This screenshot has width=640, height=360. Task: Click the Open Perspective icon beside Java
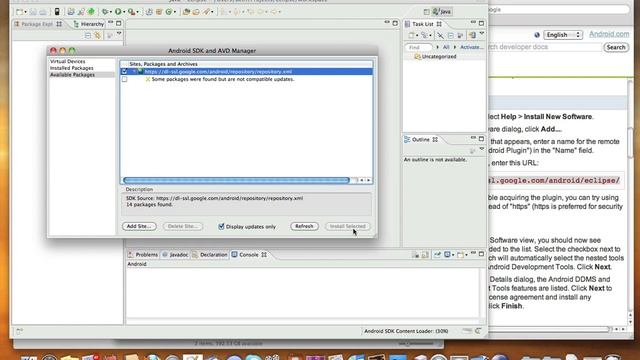(426, 12)
